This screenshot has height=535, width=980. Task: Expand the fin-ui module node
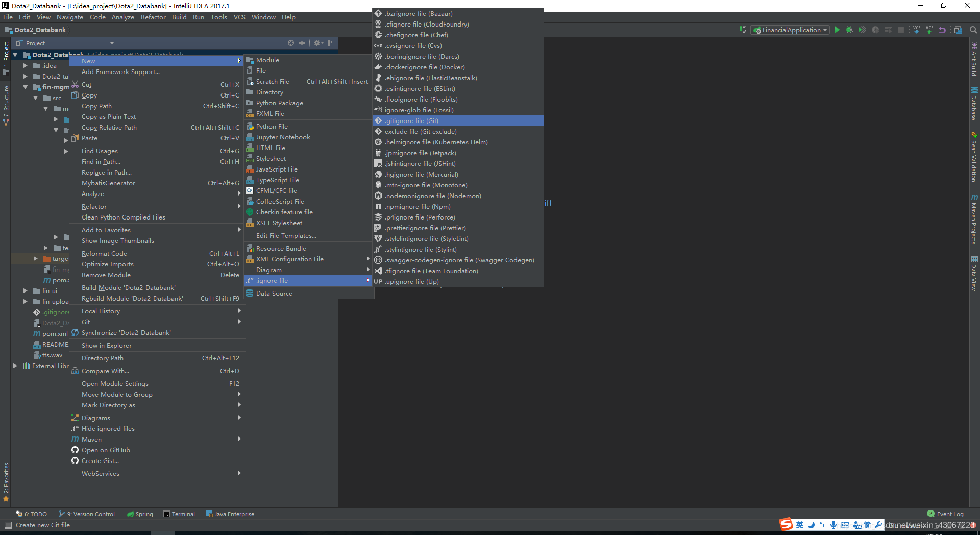click(x=25, y=291)
